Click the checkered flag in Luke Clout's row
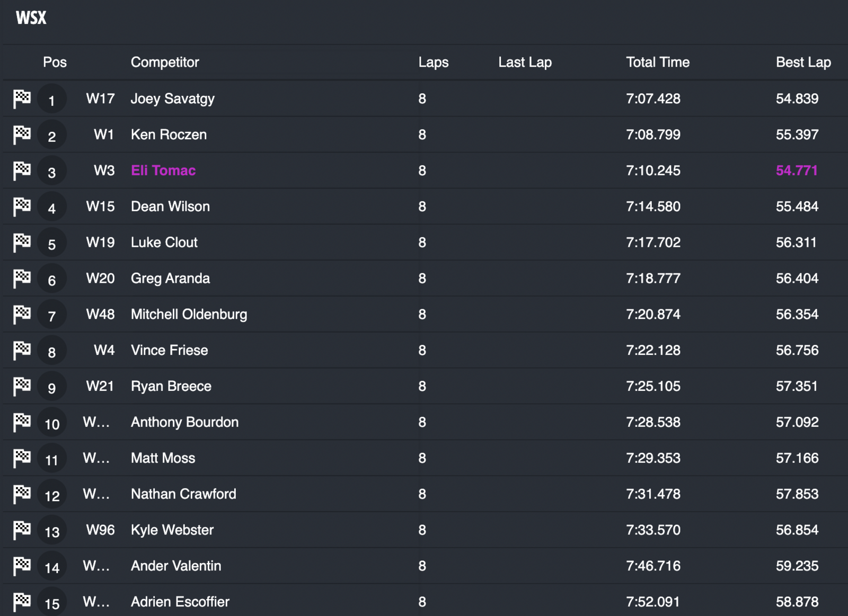This screenshot has height=616, width=848. pyautogui.click(x=22, y=243)
